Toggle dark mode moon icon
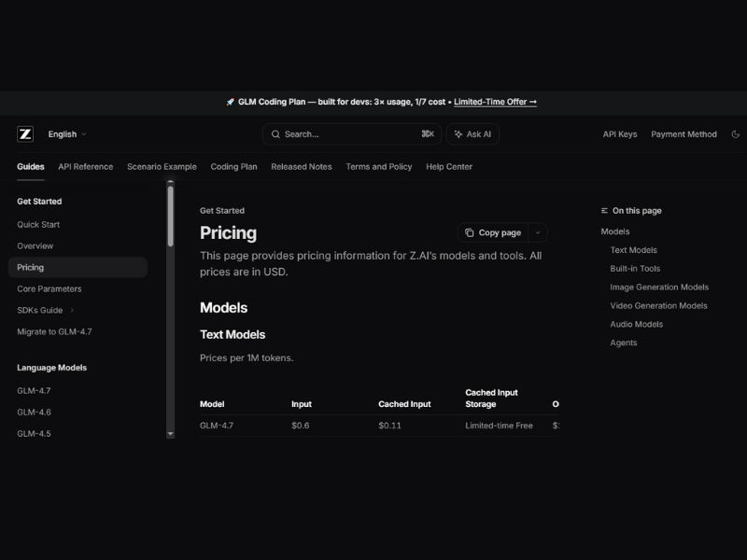The image size is (747, 560). 736,134
